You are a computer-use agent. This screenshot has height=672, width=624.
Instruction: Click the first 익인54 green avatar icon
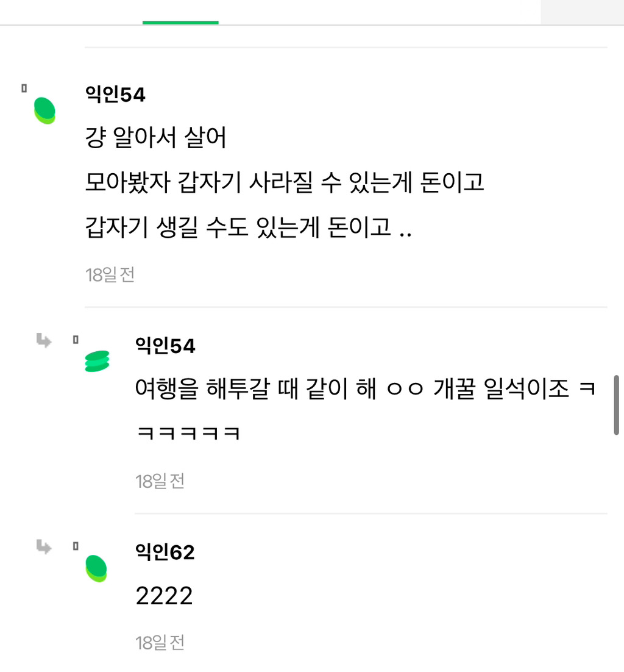coord(44,110)
